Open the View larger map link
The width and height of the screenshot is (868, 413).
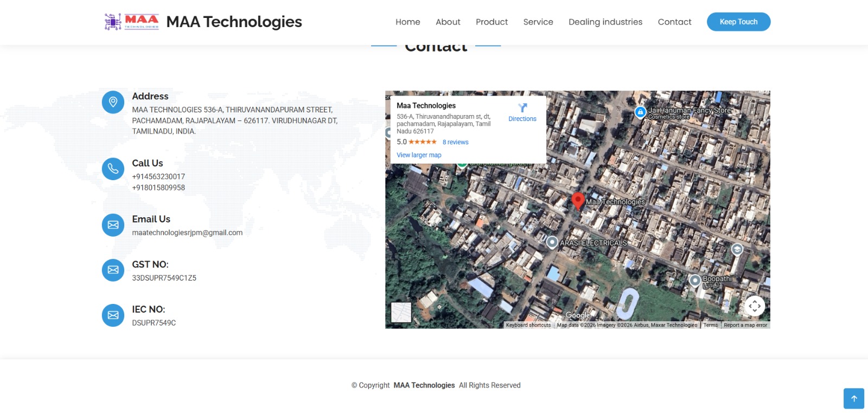click(x=419, y=155)
